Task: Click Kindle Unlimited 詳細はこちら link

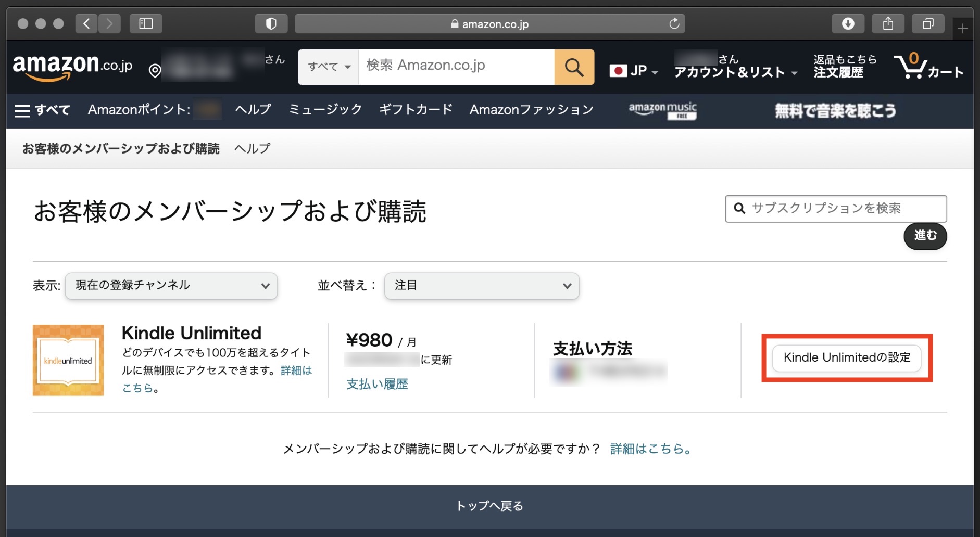Action: 296,370
